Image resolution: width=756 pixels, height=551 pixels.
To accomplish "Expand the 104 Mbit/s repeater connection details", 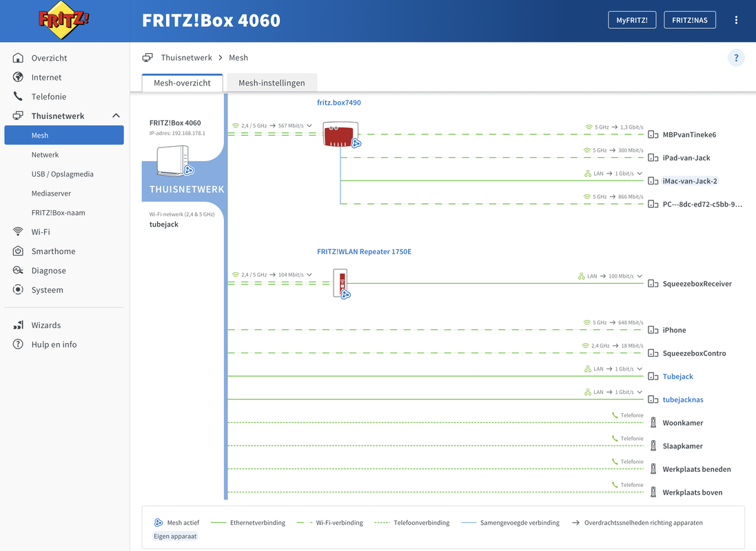I will (309, 275).
